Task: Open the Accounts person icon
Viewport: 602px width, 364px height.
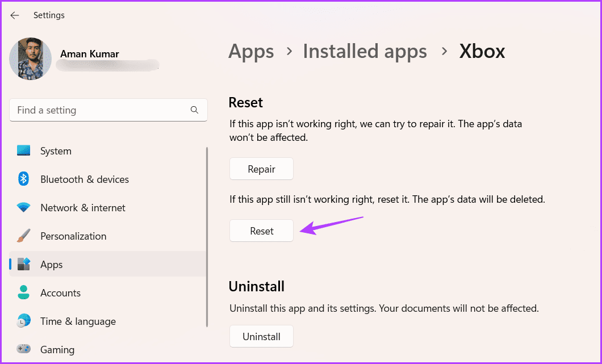Action: coord(23,292)
